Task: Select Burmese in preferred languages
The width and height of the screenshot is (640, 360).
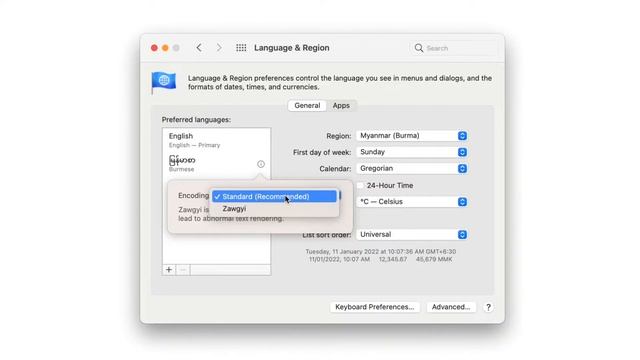Action: [x=216, y=163]
